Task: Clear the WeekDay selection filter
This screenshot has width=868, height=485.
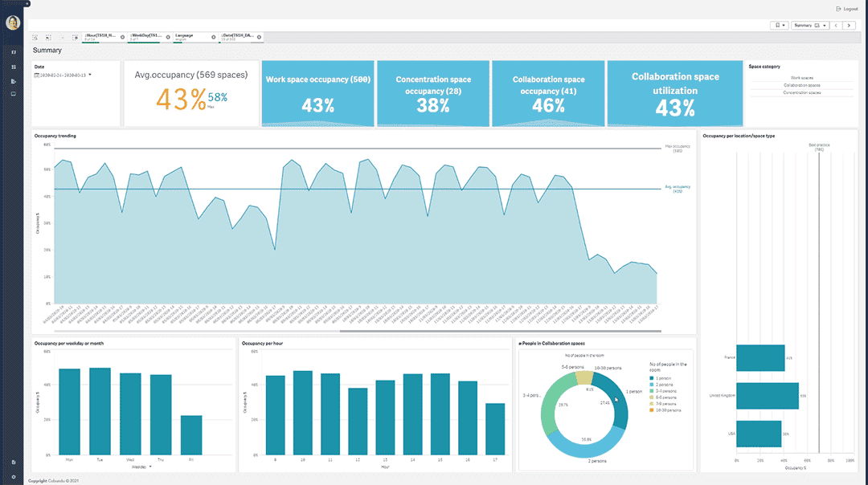Action: point(167,37)
